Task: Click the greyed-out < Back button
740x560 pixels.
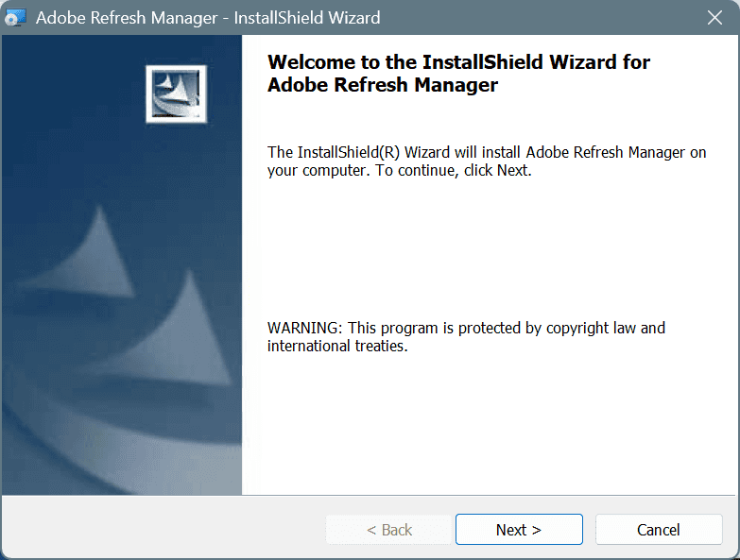Action: [x=388, y=530]
